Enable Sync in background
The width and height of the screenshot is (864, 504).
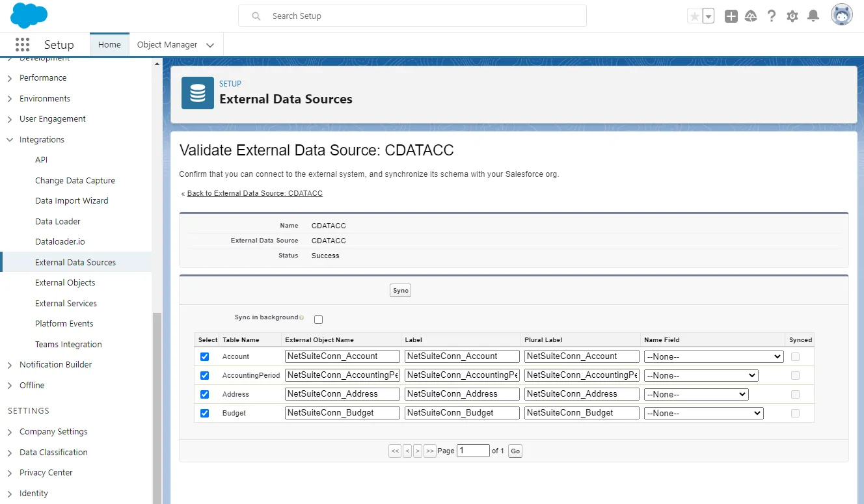click(x=318, y=319)
